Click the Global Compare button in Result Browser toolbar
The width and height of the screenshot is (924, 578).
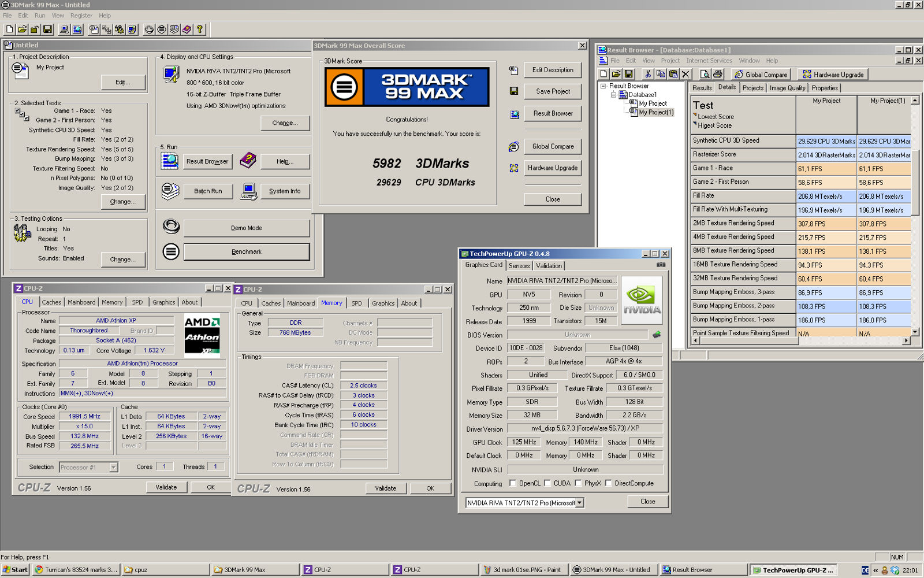point(761,75)
